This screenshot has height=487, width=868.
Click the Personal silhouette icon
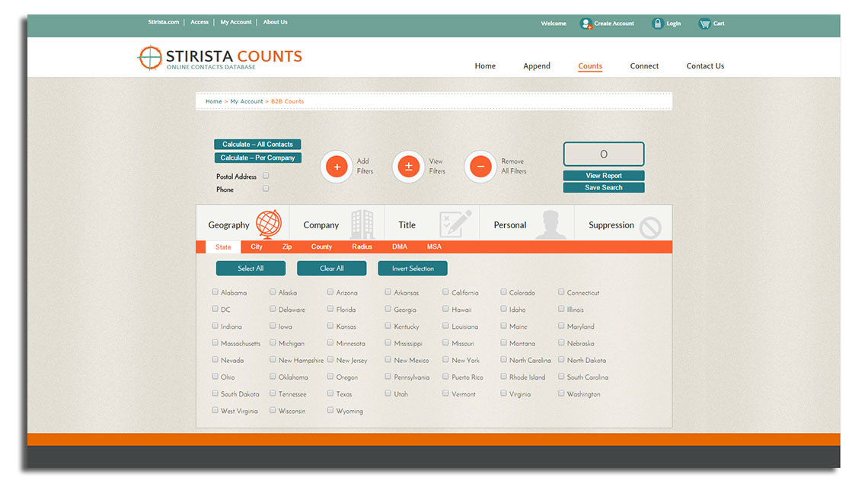coord(550,224)
